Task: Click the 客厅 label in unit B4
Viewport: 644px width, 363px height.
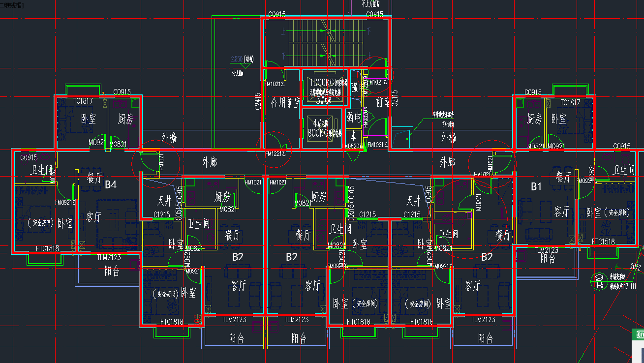Action: [x=93, y=217]
